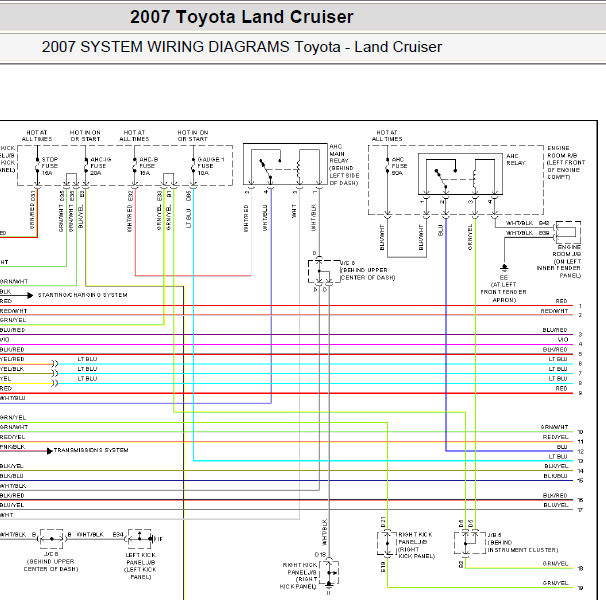606x600 pixels.
Task: Click the AHC 50A fuse element symbol
Action: [x=387, y=166]
